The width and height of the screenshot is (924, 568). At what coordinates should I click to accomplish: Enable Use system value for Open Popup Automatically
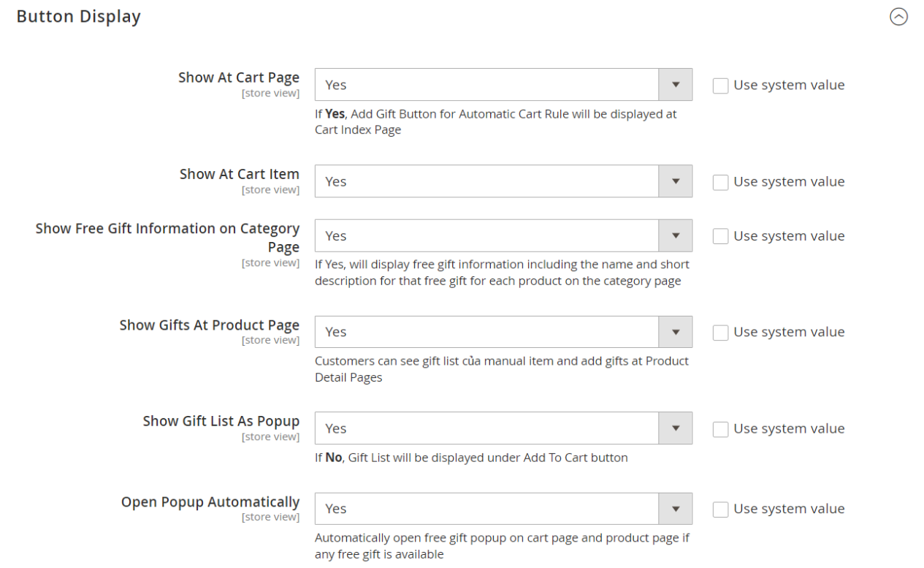[x=720, y=510]
